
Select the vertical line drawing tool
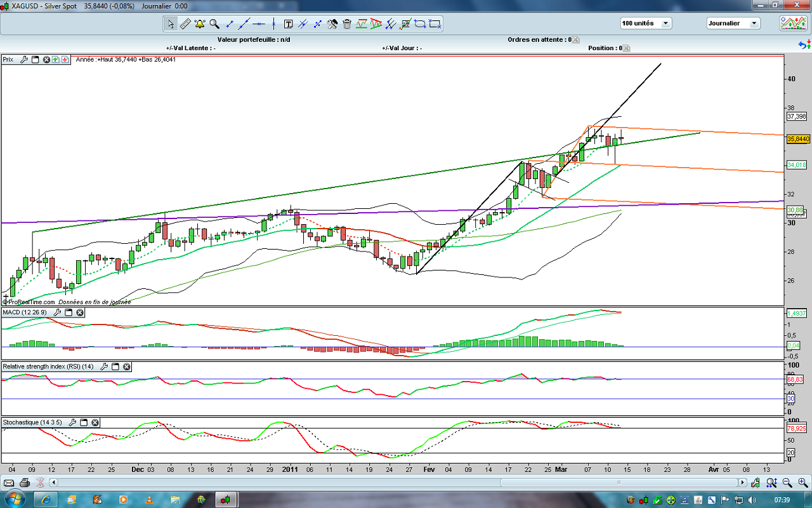point(273,24)
